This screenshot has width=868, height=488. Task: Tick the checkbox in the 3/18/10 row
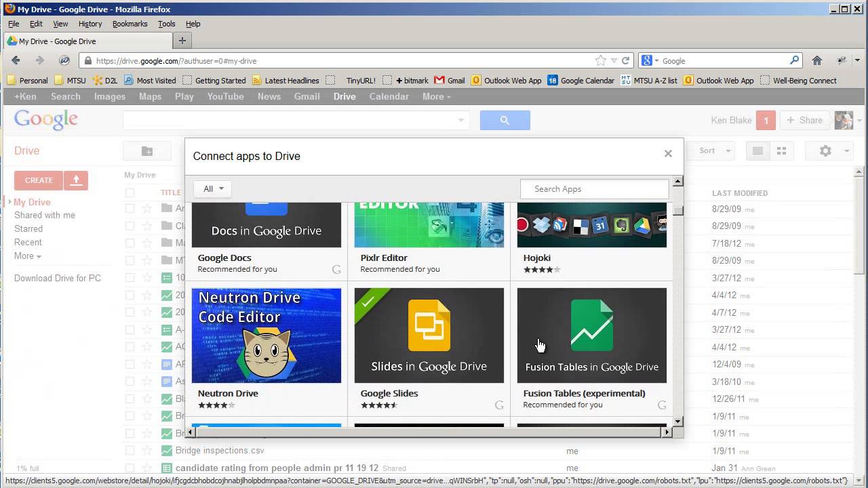click(x=130, y=382)
